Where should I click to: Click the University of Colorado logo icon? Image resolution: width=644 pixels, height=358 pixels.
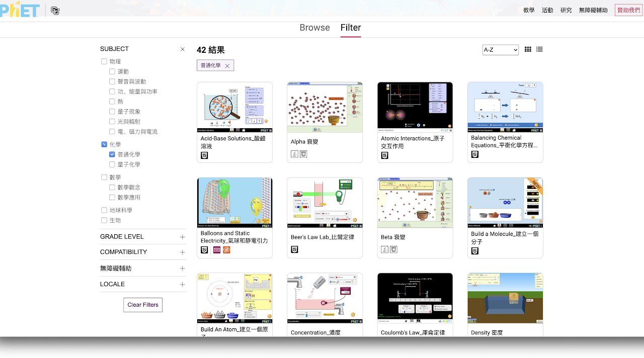55,10
